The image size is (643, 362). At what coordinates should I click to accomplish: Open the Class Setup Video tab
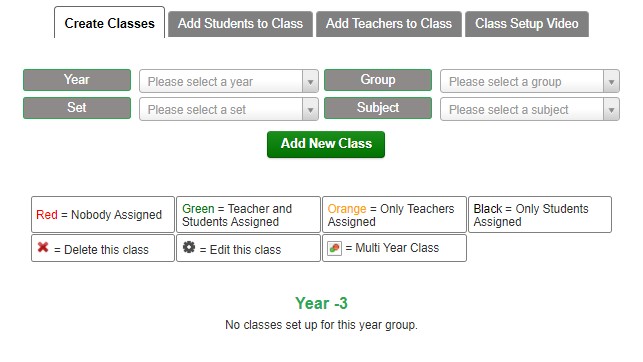coord(527,24)
